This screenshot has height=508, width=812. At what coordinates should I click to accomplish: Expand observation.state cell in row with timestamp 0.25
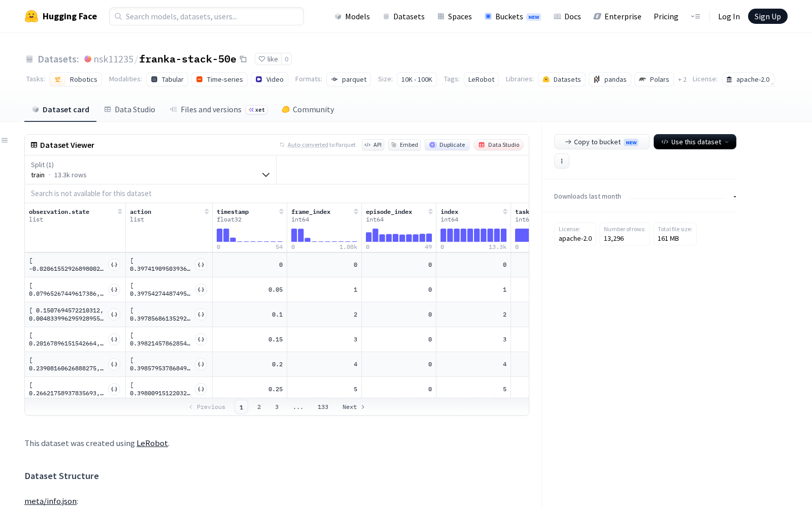click(114, 389)
